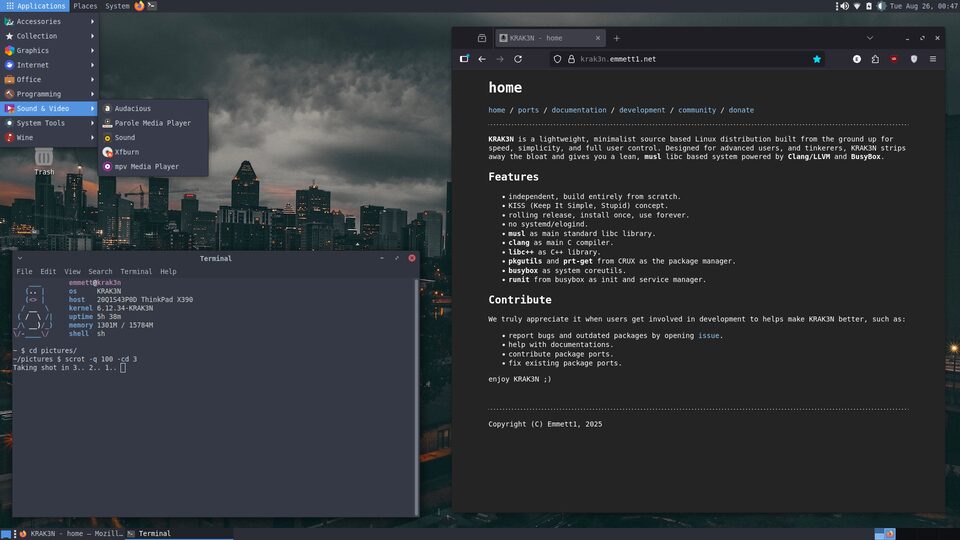The height and width of the screenshot is (540, 960).
Task: Follow the ports navigation link
Action: (x=528, y=110)
